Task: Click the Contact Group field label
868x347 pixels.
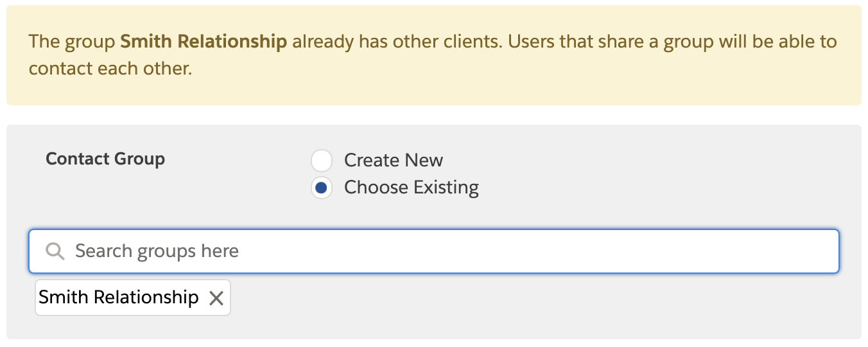Action: tap(105, 159)
